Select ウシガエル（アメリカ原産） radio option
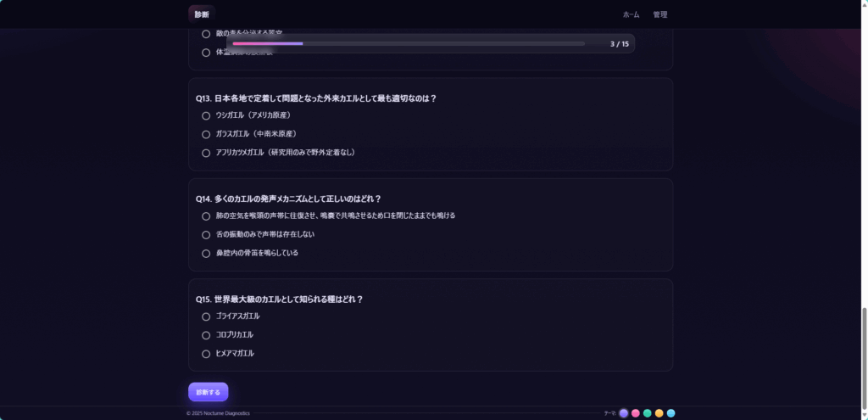This screenshot has height=420, width=868. coord(206,115)
